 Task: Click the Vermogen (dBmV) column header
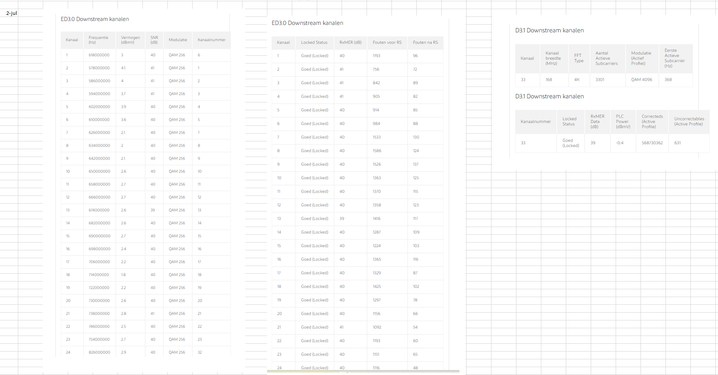(x=130, y=40)
